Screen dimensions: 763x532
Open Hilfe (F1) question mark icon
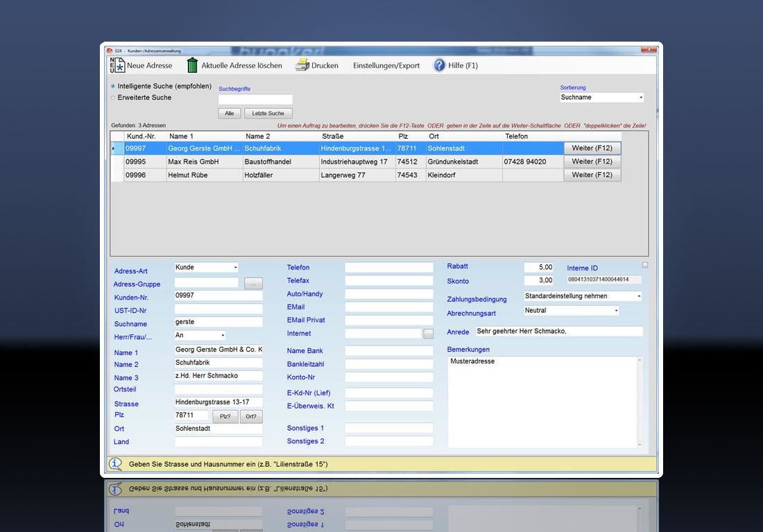pos(439,65)
